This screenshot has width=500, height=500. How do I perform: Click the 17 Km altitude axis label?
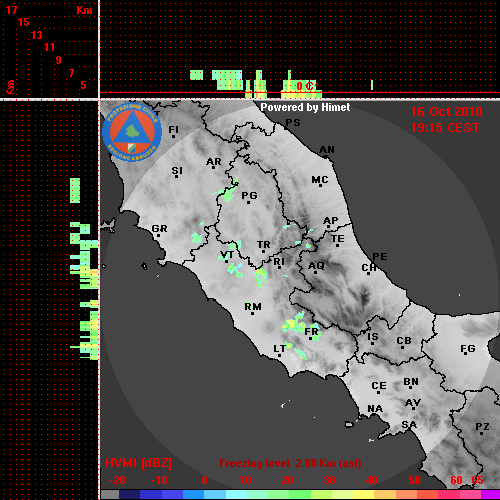point(12,10)
